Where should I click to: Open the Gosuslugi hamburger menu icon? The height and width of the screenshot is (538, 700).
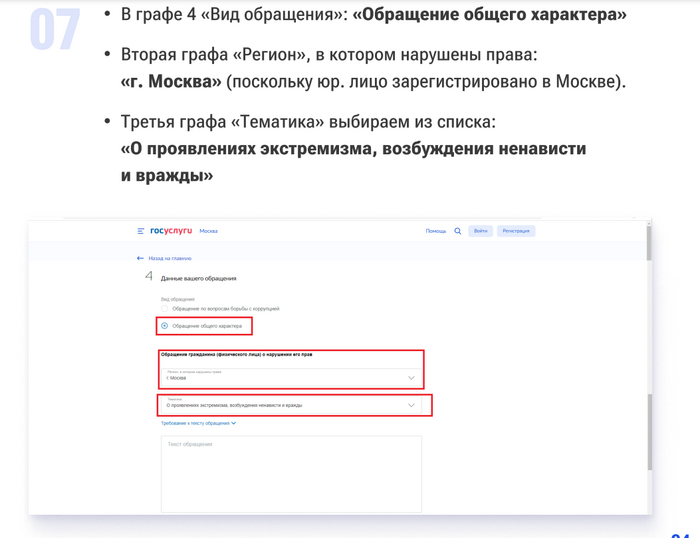[x=141, y=231]
